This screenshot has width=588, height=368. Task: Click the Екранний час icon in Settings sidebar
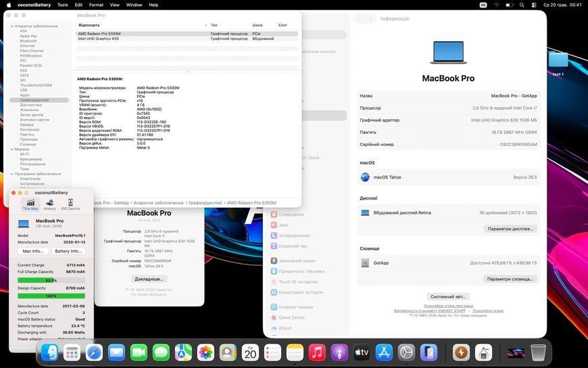pyautogui.click(x=274, y=246)
